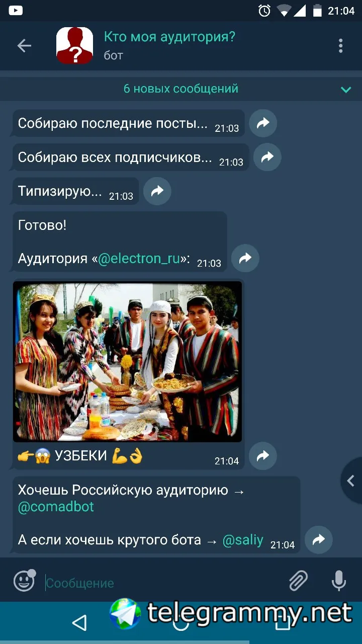This screenshot has width=362, height=644.
Task: Expand the side arrow tab at right edge
Action: [352, 480]
